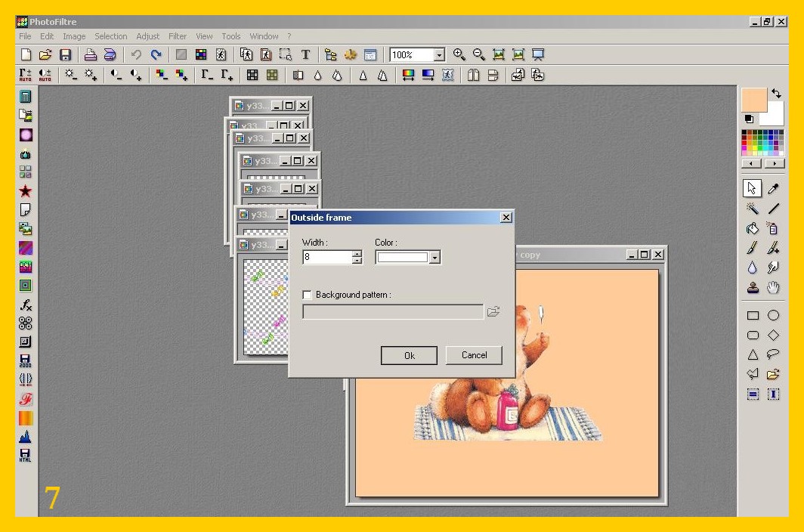Select the Lasso selection shape

click(773, 354)
